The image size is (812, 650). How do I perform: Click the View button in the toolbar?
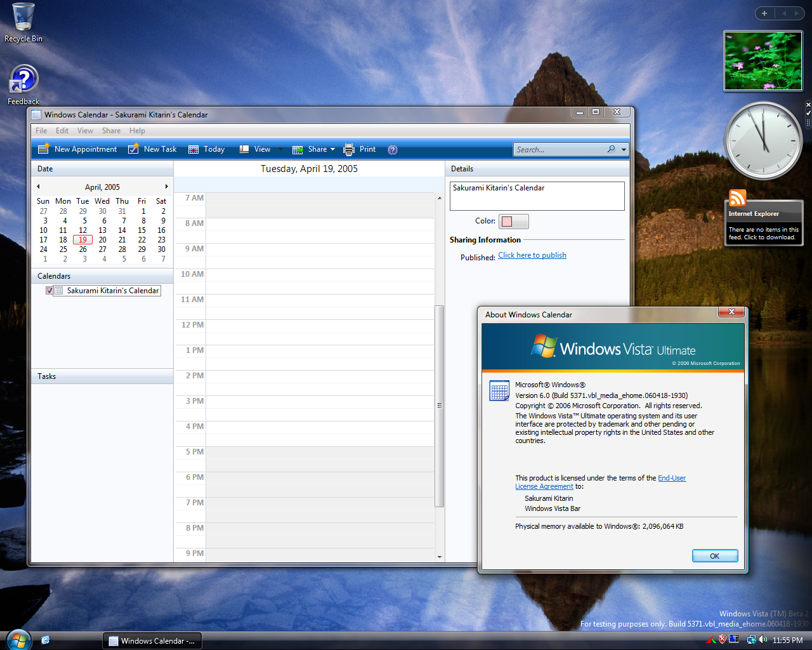255,149
